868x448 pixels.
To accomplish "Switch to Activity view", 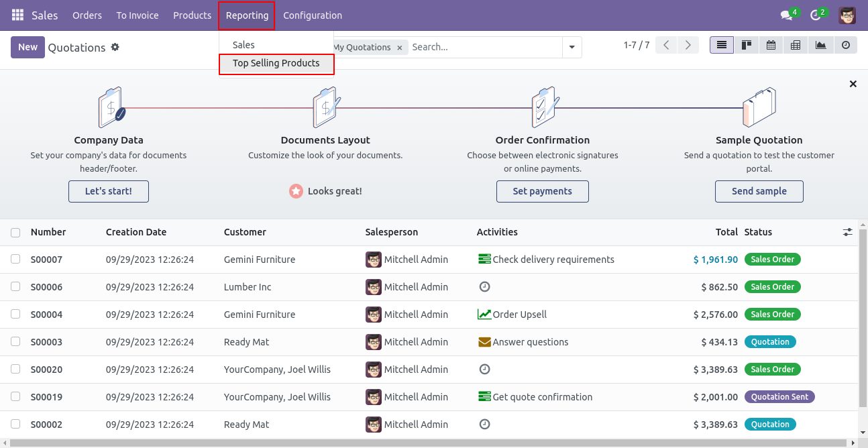I will [x=845, y=45].
